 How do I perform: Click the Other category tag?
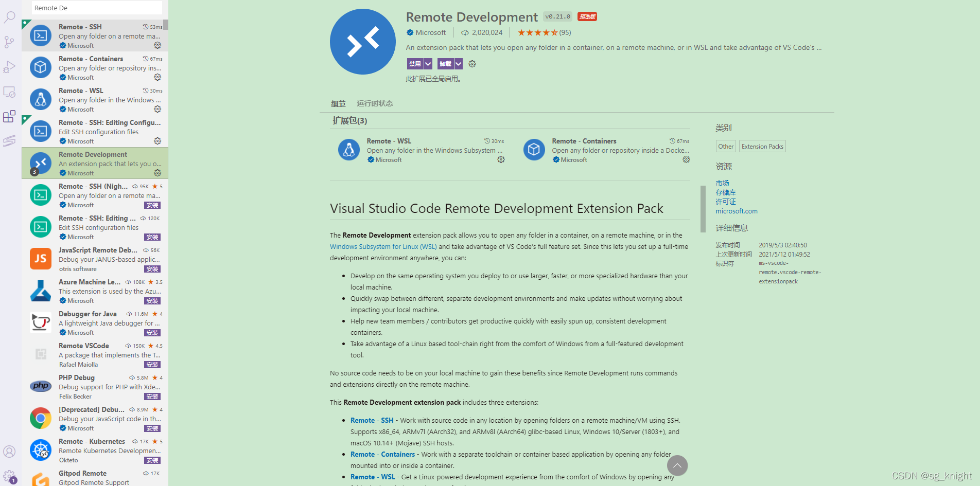pyautogui.click(x=726, y=147)
